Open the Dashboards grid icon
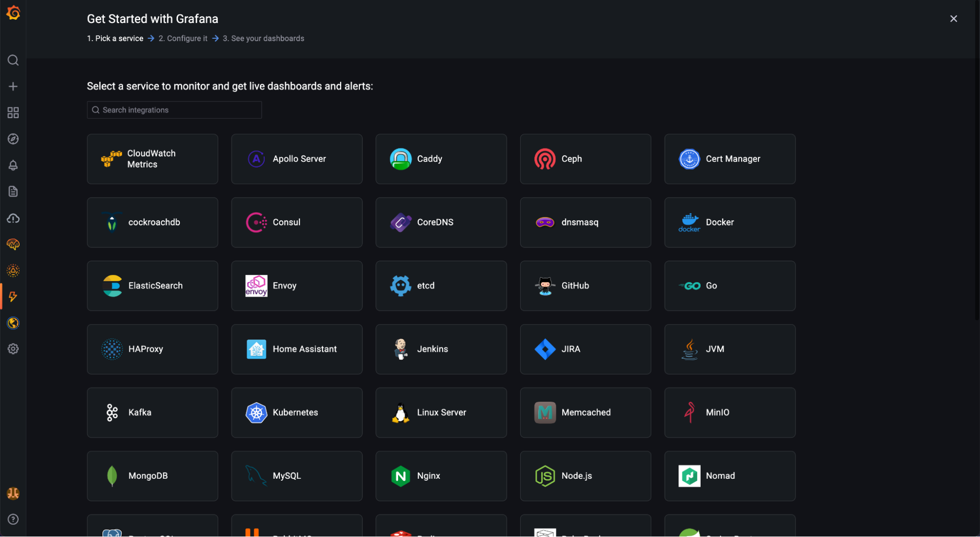The height and width of the screenshot is (537, 980). pos(13,113)
